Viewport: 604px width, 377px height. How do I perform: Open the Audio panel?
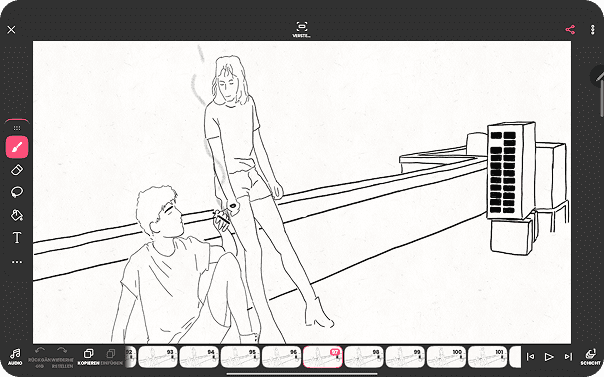point(15,357)
